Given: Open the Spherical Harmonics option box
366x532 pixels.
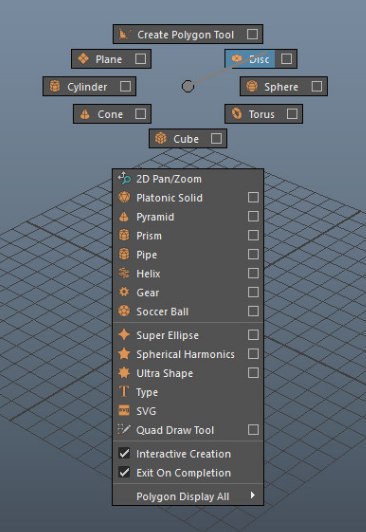Looking at the screenshot, I should click(253, 354).
